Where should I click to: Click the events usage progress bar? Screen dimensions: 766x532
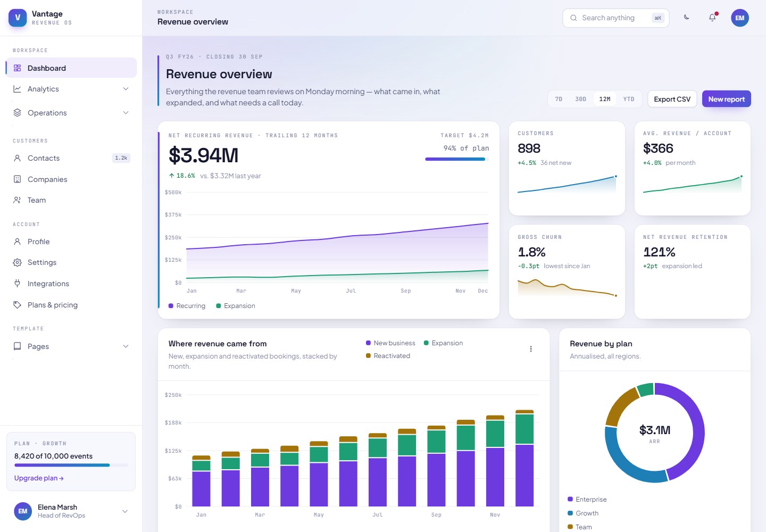[71, 465]
